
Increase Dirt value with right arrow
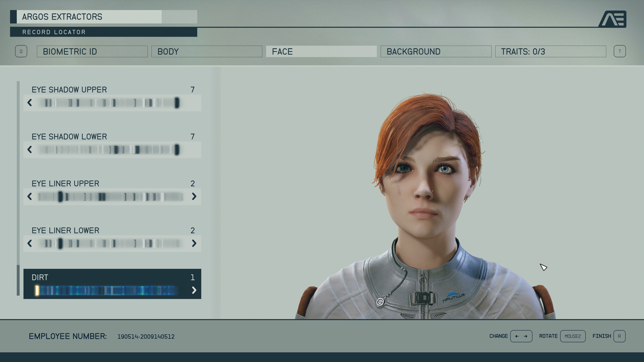coord(194,290)
